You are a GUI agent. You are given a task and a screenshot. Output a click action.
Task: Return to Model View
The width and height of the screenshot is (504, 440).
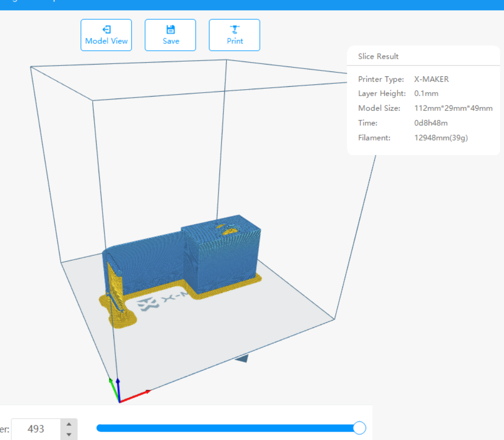tap(106, 35)
